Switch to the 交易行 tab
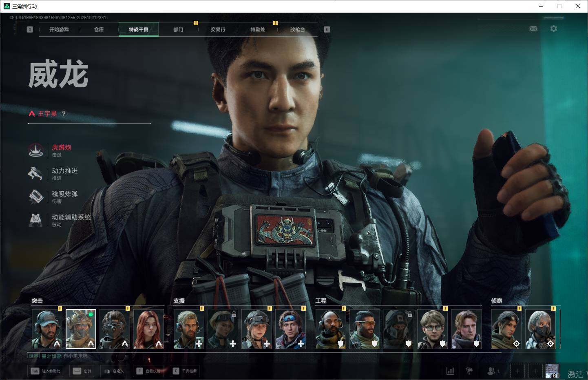This screenshot has height=380, width=588. [218, 29]
